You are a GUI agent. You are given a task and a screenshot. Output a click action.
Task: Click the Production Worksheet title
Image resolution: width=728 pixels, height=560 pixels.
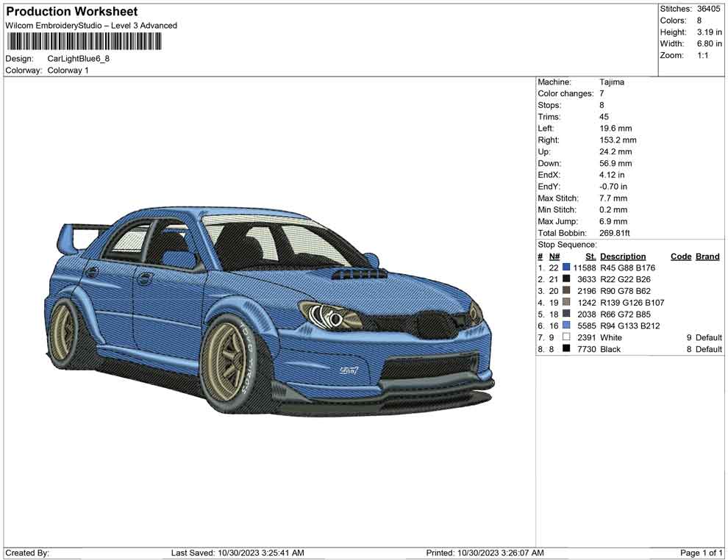(x=71, y=11)
